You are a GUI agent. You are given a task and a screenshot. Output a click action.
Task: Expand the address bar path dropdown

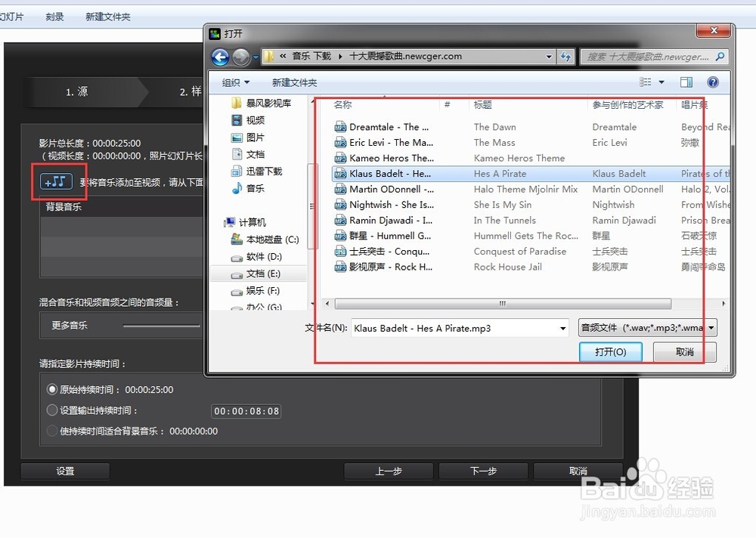[x=549, y=57]
